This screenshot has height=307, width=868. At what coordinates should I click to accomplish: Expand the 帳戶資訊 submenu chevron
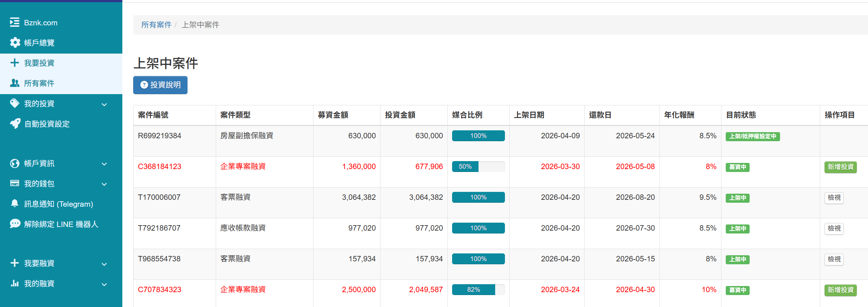[104, 164]
